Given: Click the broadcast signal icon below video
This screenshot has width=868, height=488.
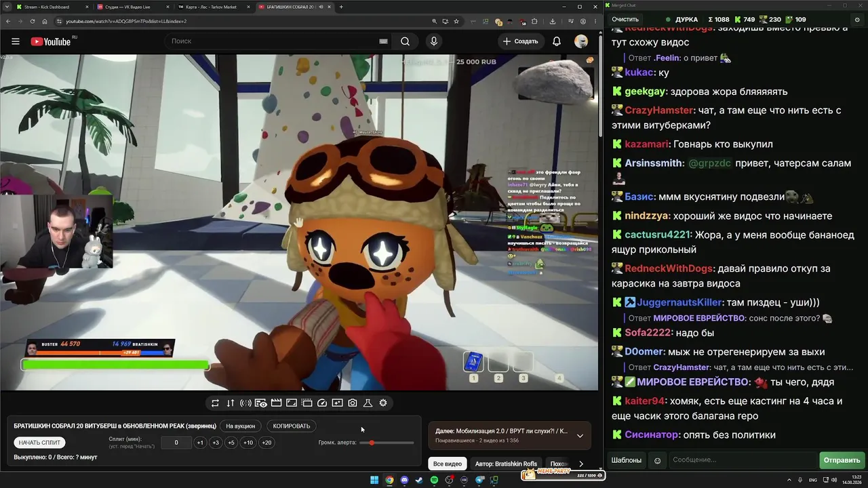Looking at the screenshot, I should [245, 403].
